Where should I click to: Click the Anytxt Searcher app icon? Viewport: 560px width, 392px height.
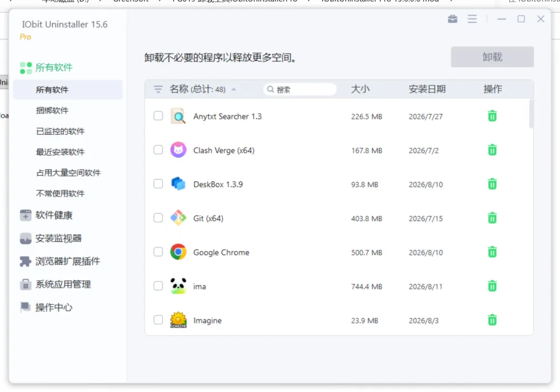click(178, 116)
